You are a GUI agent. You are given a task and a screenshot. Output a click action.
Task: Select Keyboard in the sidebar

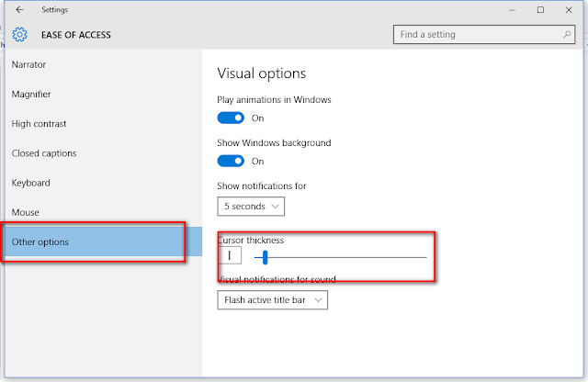coord(30,183)
